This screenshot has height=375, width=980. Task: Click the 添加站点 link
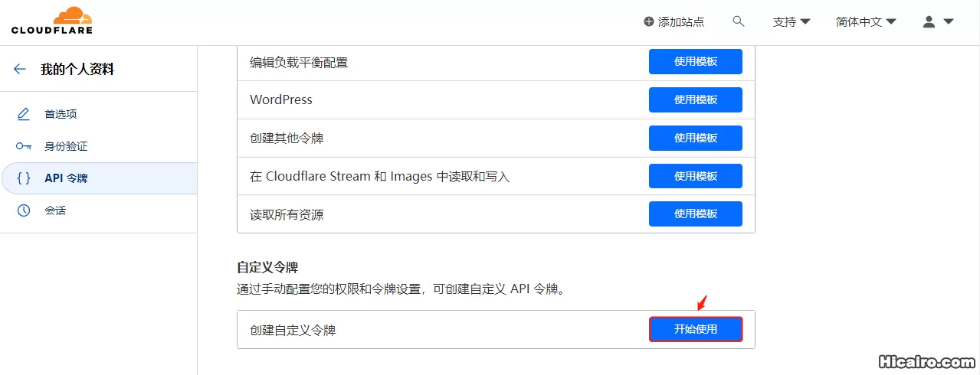point(680,22)
